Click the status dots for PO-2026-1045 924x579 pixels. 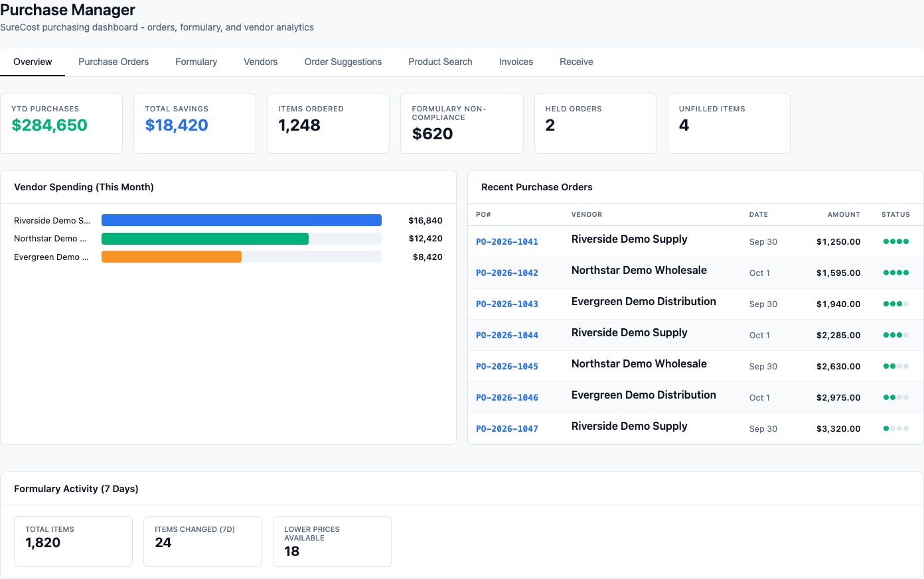(x=896, y=366)
